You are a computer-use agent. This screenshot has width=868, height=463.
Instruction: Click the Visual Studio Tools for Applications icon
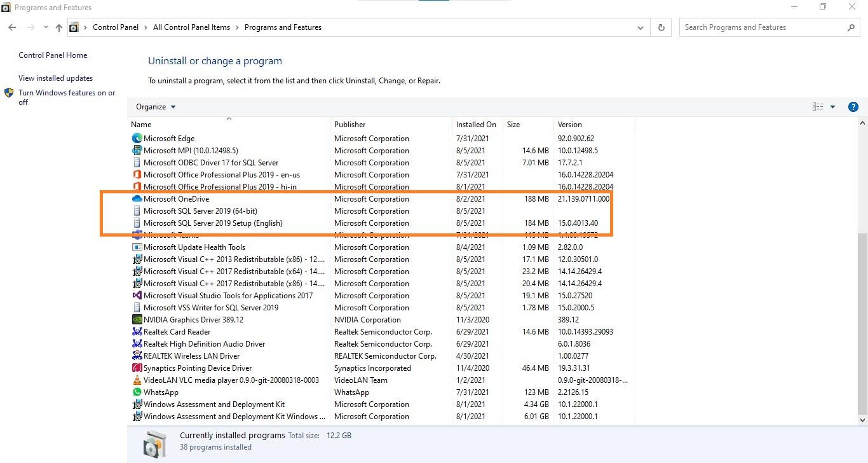coord(137,296)
